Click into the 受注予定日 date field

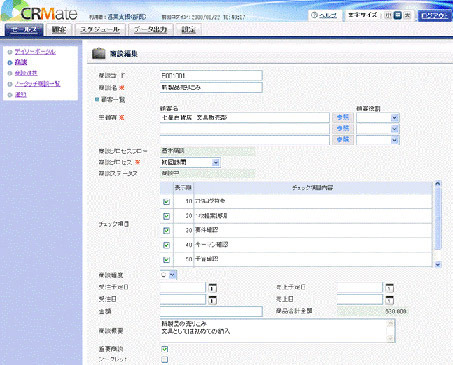pyautogui.click(x=183, y=287)
